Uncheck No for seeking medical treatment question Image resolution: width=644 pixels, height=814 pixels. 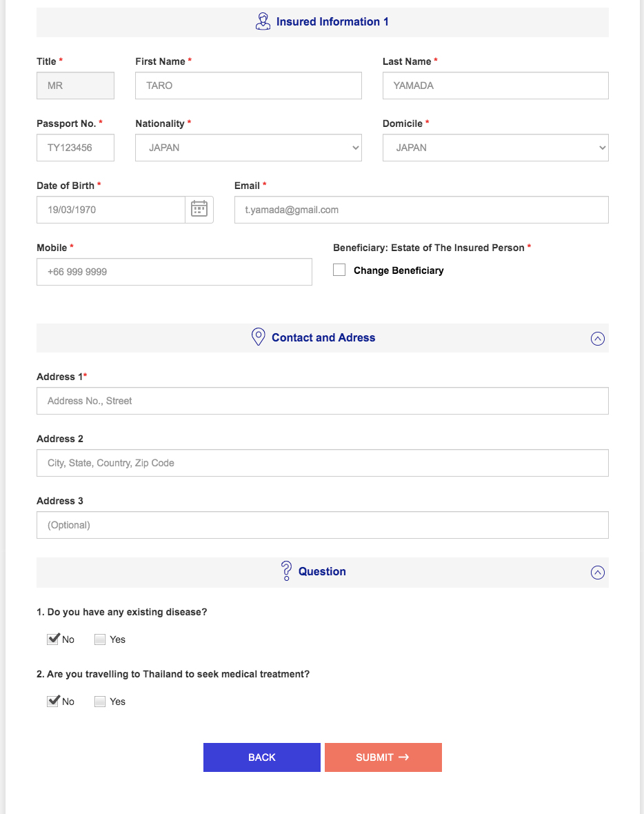tap(53, 702)
